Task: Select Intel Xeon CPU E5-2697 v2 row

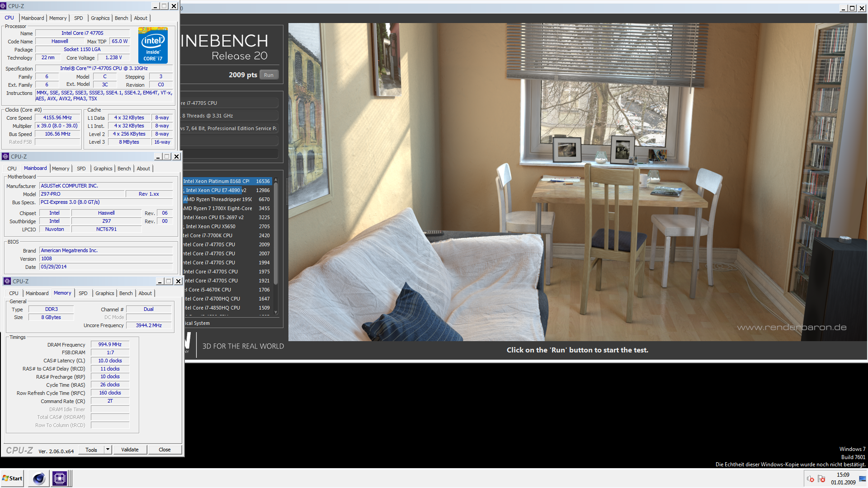Action: point(227,217)
